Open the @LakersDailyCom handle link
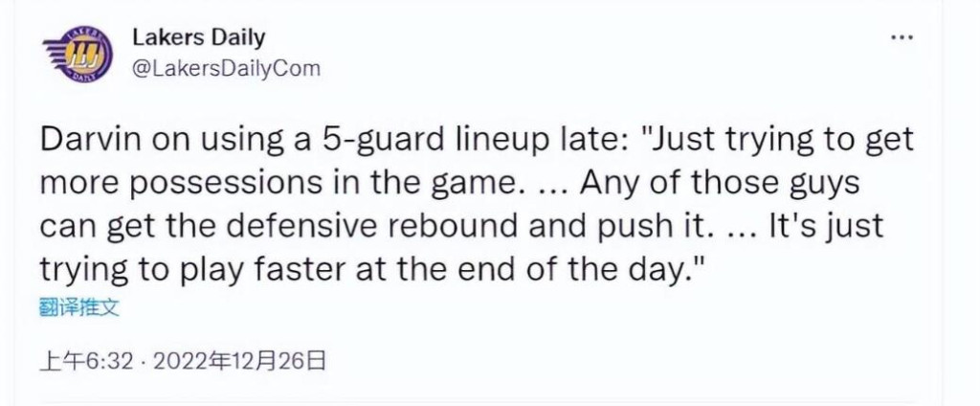Viewport: 980px width, 406px height. pyautogui.click(x=226, y=68)
